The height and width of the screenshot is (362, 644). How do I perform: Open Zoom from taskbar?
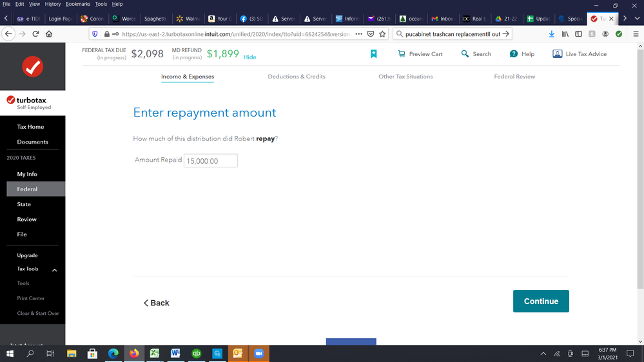point(259,354)
